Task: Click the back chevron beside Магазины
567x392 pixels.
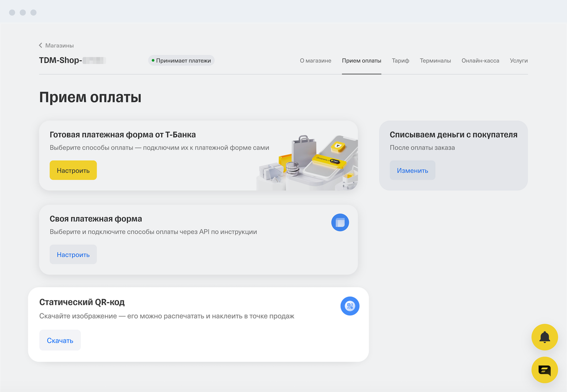Action: click(x=41, y=46)
